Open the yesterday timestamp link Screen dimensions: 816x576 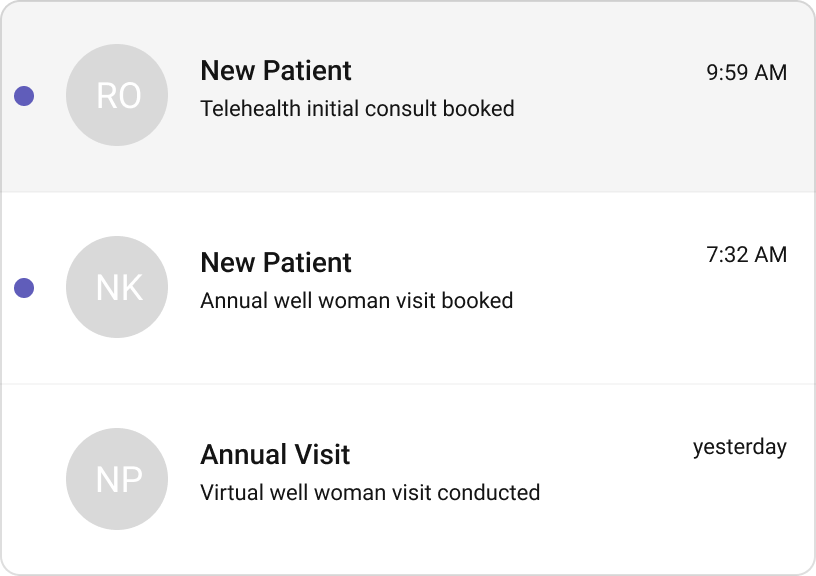(741, 447)
